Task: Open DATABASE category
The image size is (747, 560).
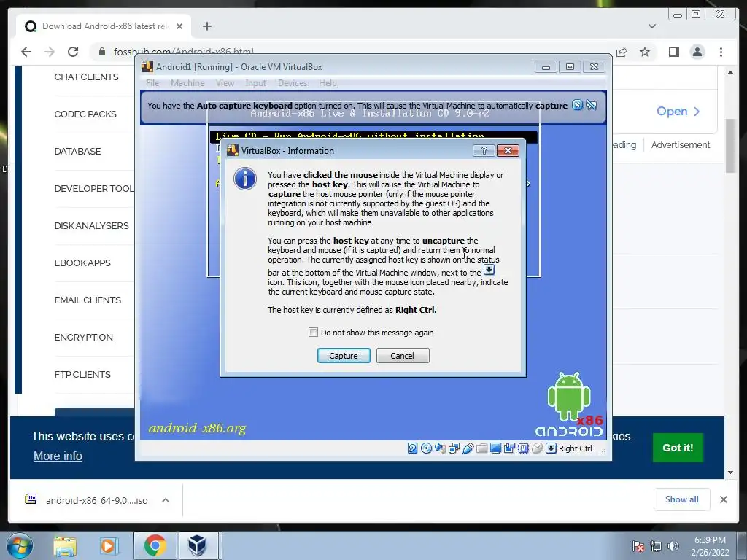Action: coord(77,152)
